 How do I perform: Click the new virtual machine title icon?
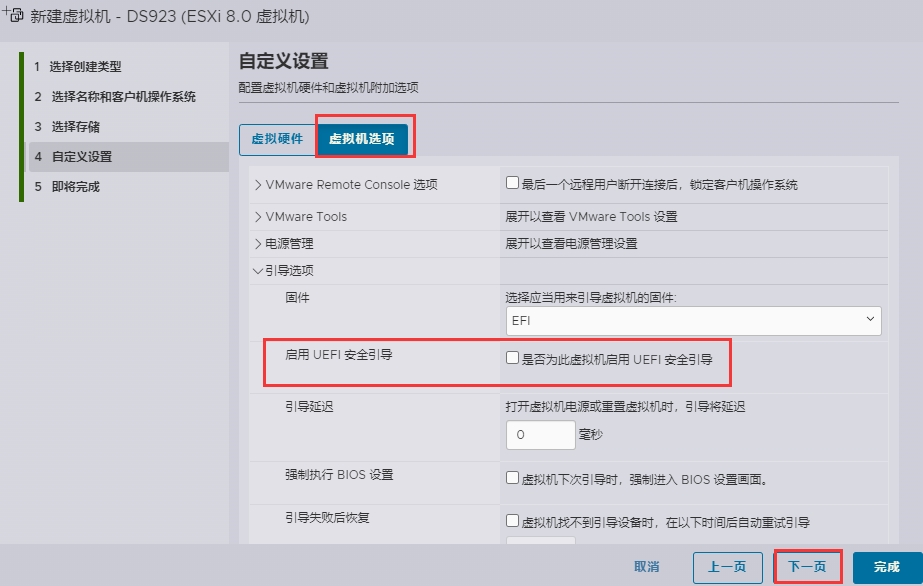[x=14, y=17]
